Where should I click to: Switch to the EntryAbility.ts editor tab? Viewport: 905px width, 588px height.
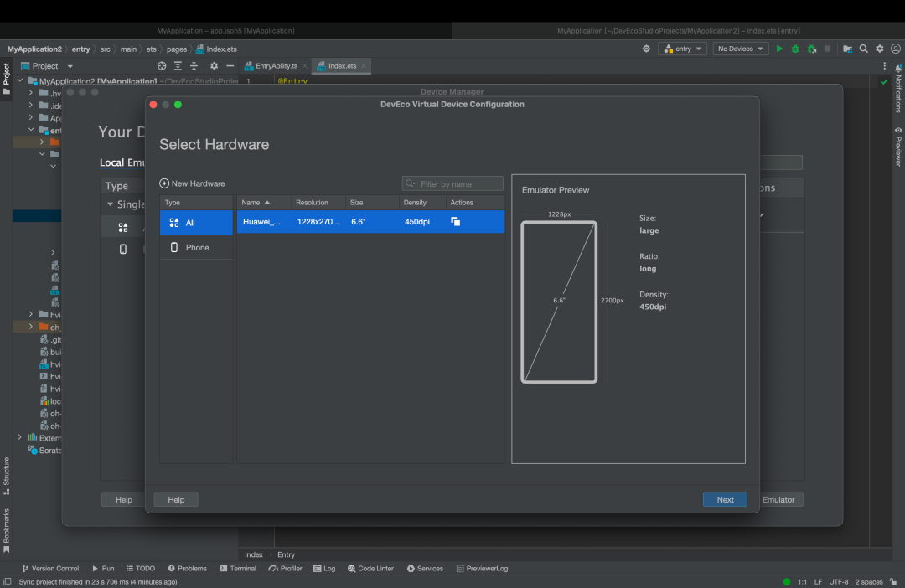click(276, 65)
